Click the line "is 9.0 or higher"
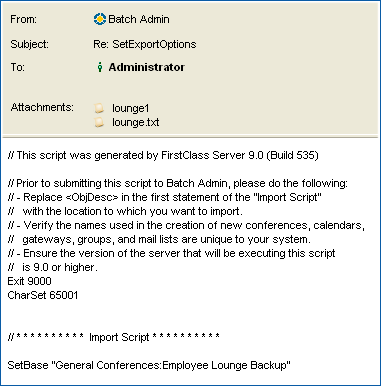 tap(53, 267)
